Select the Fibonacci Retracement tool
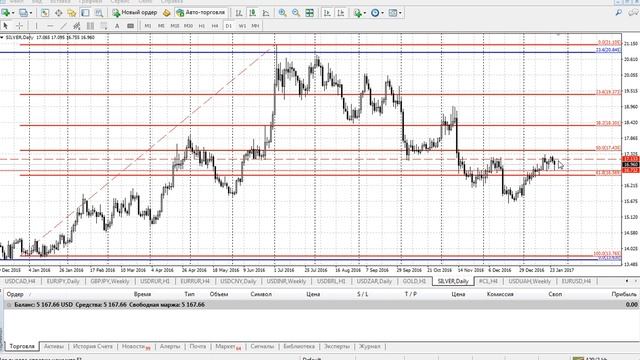 pyautogui.click(x=104, y=26)
